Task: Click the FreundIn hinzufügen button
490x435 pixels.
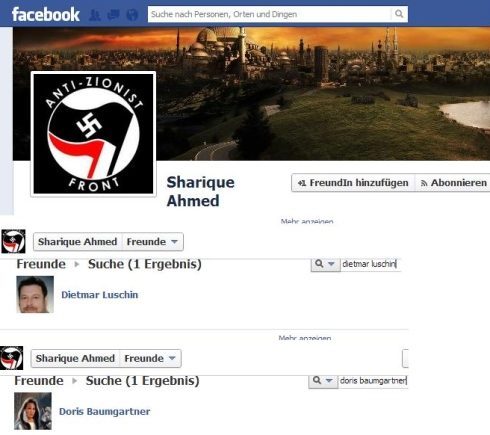Action: [x=353, y=183]
